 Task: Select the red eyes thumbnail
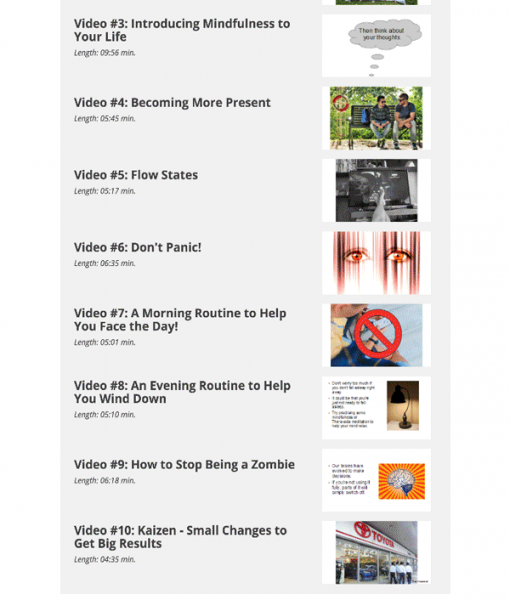[376, 263]
